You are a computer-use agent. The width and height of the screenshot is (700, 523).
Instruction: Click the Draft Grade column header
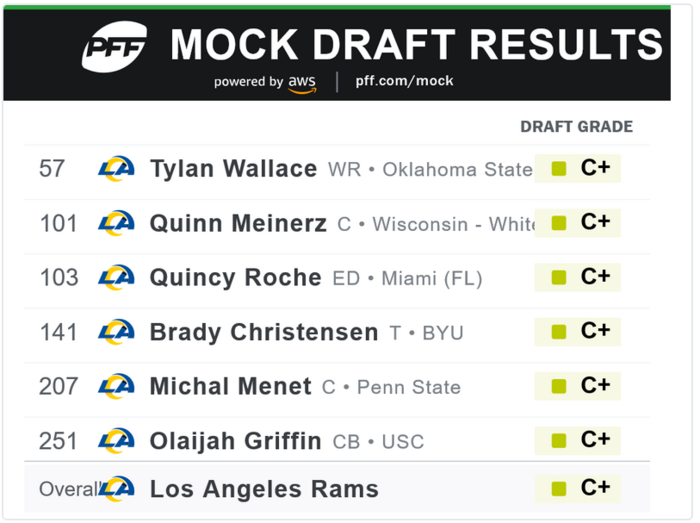[x=576, y=127]
